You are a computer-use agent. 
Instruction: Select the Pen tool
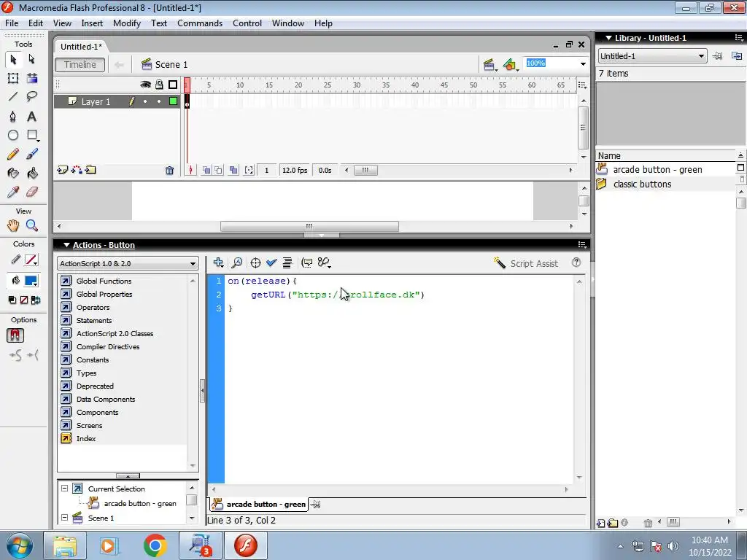[x=13, y=116]
